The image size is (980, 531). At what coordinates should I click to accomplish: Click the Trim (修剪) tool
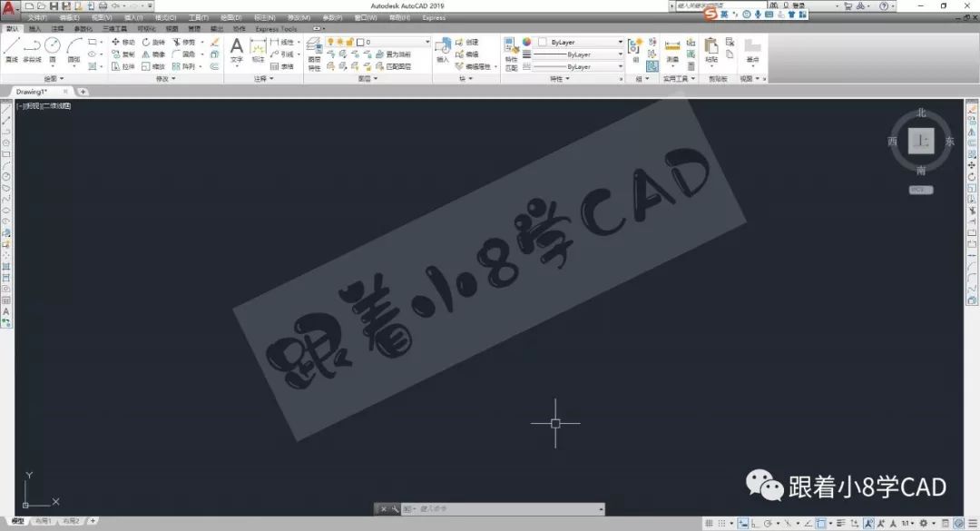point(183,42)
